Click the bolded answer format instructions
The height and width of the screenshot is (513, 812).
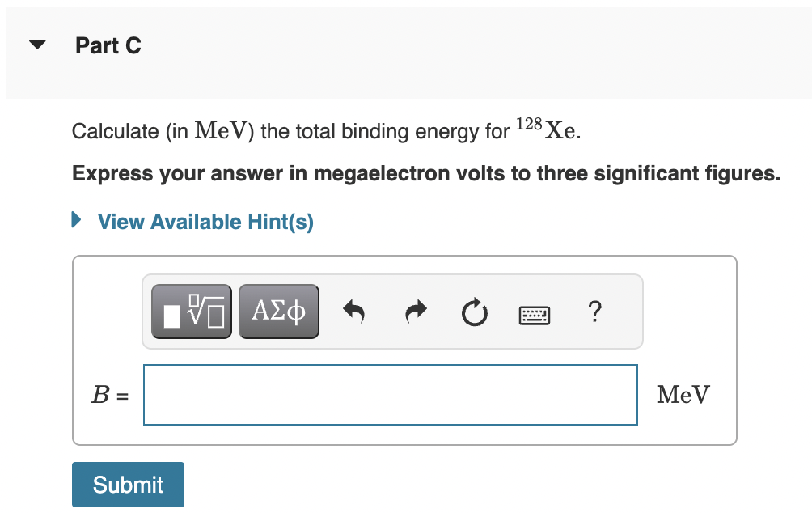pos(426,173)
